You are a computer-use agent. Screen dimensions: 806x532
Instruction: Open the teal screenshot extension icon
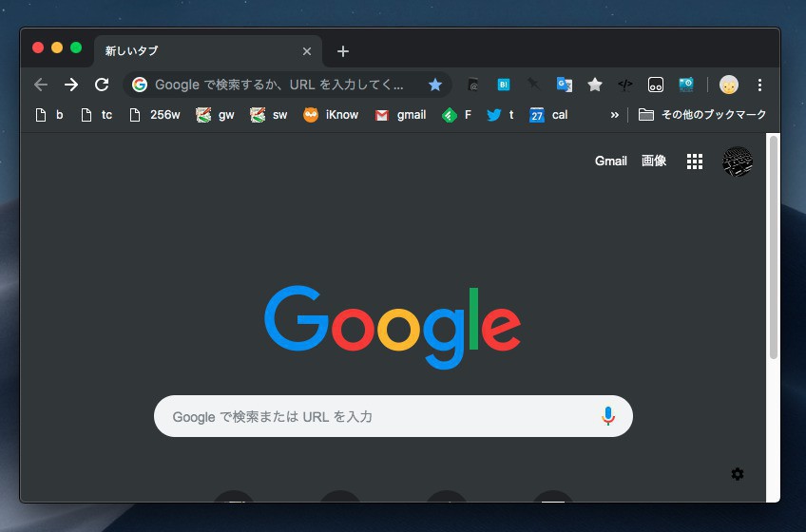[686, 85]
